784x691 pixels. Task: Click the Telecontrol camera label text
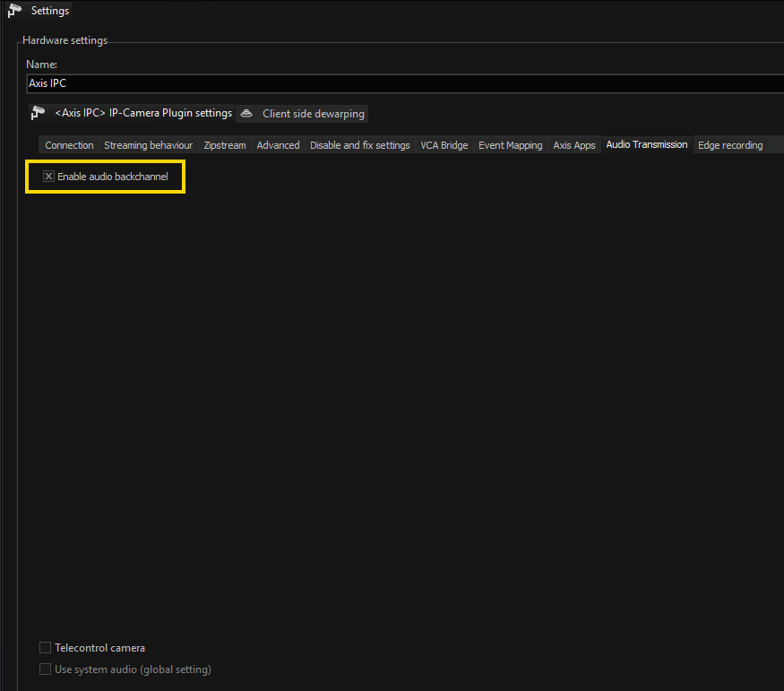pyautogui.click(x=100, y=648)
